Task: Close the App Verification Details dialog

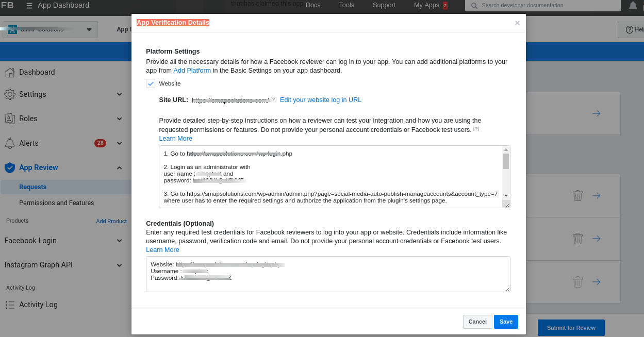Action: (x=517, y=23)
